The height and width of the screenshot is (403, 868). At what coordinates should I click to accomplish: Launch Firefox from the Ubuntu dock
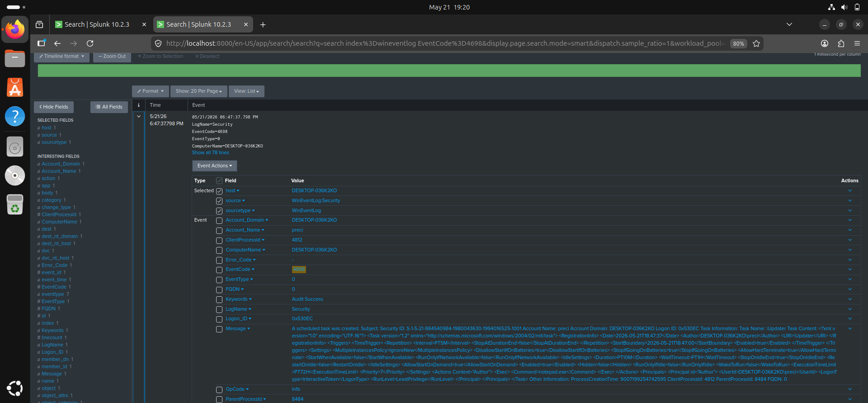point(15,30)
